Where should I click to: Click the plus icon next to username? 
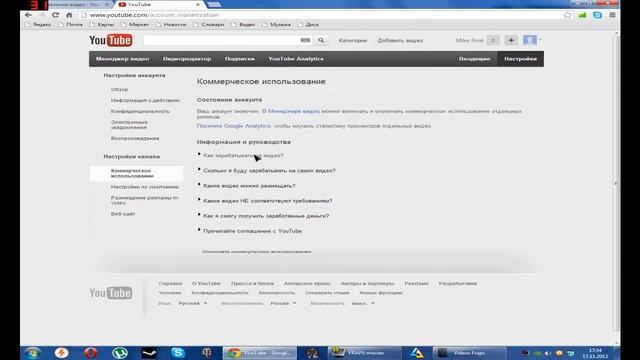(511, 40)
